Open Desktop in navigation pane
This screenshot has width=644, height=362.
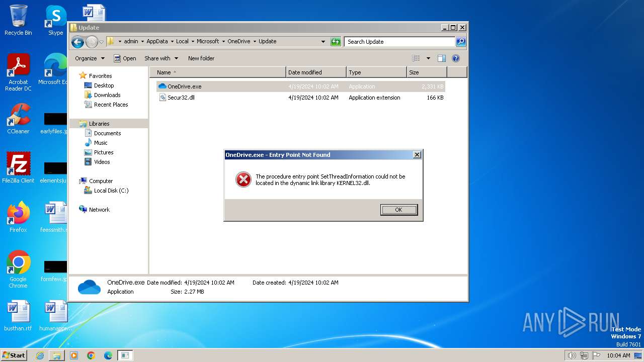click(x=104, y=85)
